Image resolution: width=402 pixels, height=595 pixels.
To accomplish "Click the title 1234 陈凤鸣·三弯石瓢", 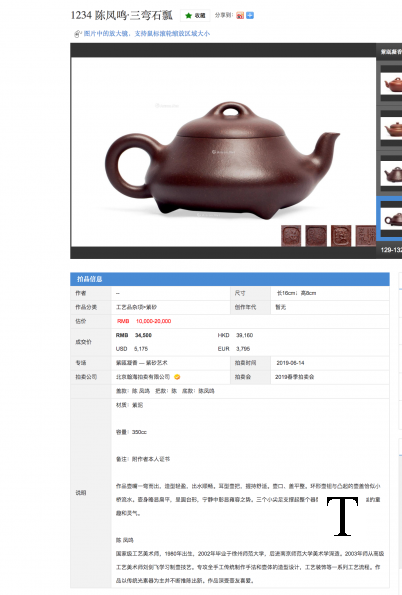I will pyautogui.click(x=121, y=15).
